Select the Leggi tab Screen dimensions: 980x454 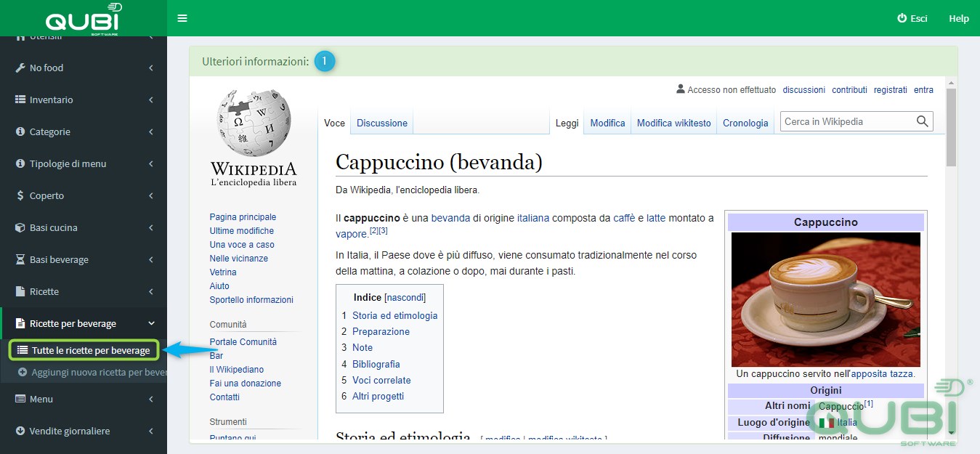click(x=567, y=123)
